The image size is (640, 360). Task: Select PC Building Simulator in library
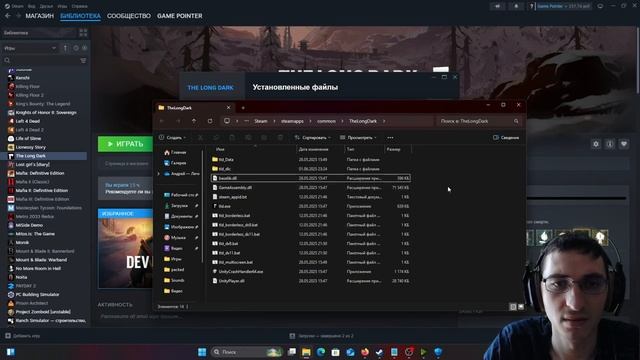37,294
